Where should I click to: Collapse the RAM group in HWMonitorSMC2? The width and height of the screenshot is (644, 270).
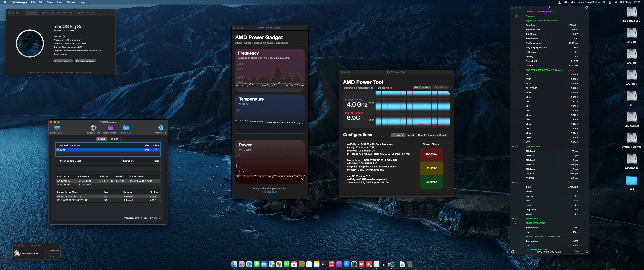click(513, 183)
